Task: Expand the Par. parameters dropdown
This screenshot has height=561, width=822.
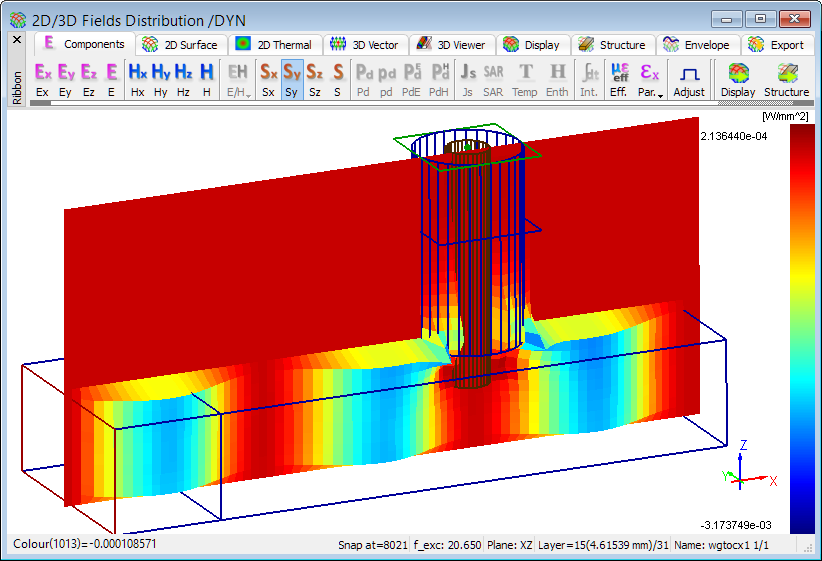Action: [650, 91]
